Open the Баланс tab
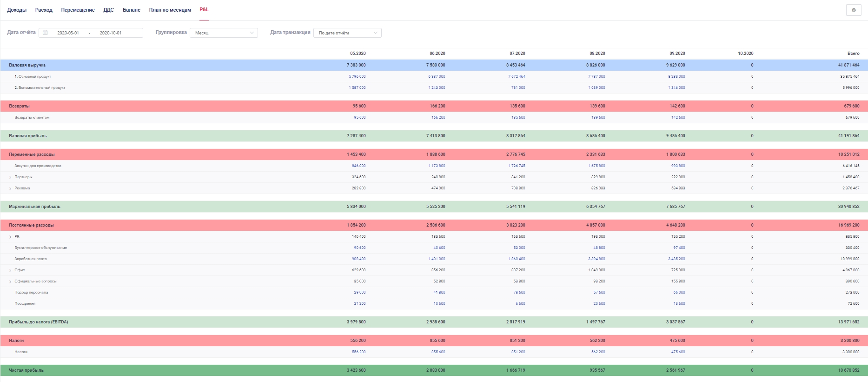Viewport: 868px width, 382px height. [x=132, y=10]
